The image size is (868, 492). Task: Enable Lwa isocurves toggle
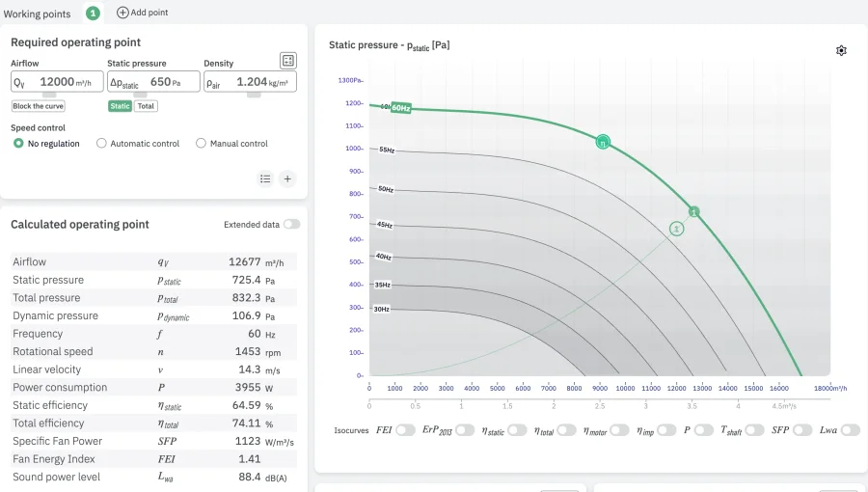pos(851,430)
